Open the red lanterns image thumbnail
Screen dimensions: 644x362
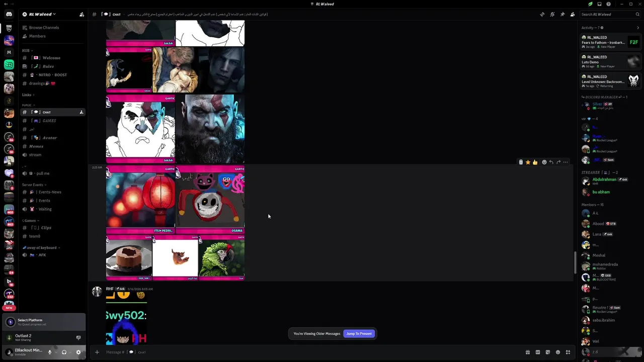pos(140,199)
